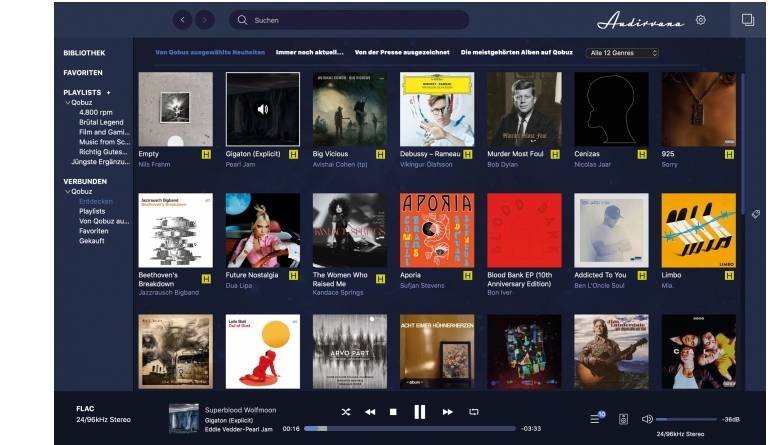The image size is (770, 445).
Task: Collapse the Qobuz node under Playlists
Action: coord(68,103)
